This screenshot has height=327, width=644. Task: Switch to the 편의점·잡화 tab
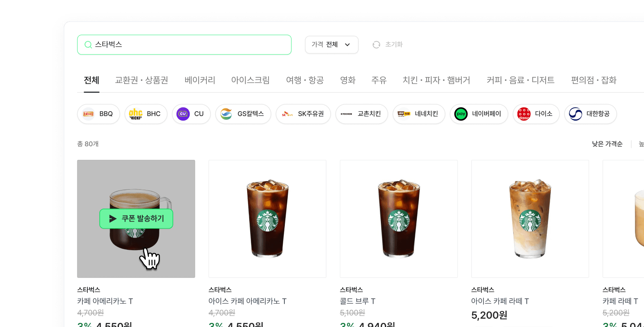[594, 80]
